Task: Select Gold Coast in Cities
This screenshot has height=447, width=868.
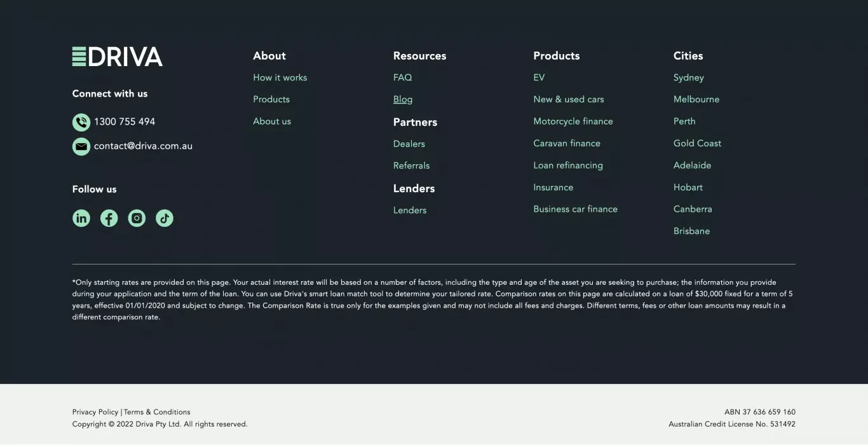Action: coord(698,143)
